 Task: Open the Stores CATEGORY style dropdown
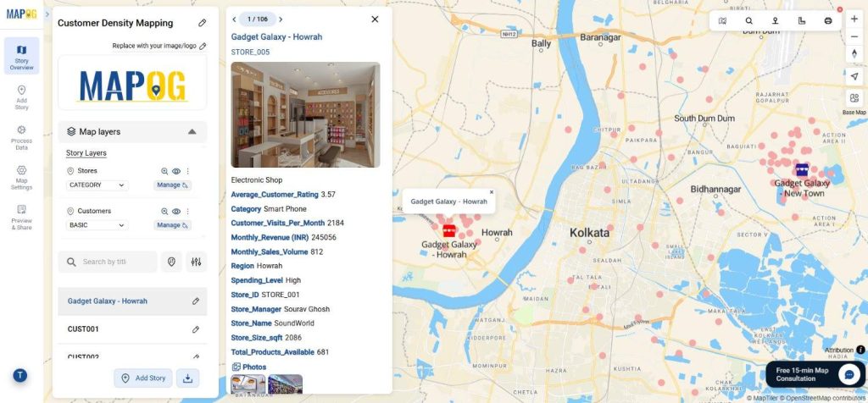click(x=97, y=185)
